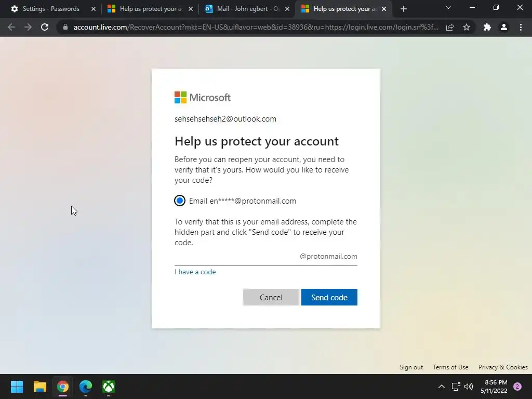Screen dimensions: 532x399
Task: Open Privacy & Cookies link
Action: tap(503, 367)
